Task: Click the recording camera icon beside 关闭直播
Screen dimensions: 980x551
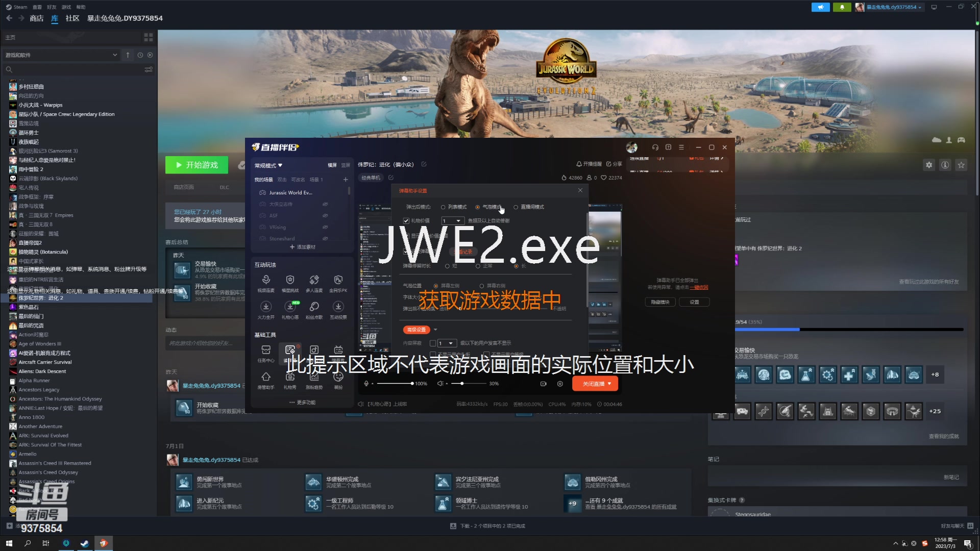Action: 544,384
